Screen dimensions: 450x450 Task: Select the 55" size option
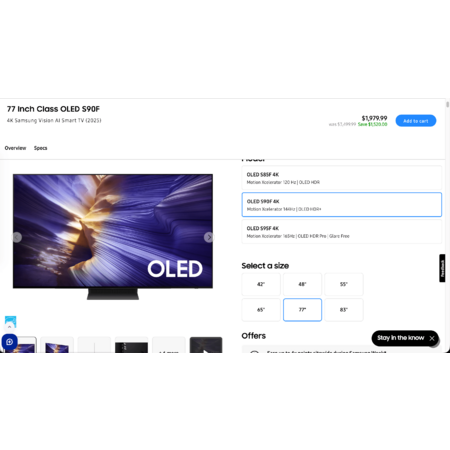click(x=344, y=284)
